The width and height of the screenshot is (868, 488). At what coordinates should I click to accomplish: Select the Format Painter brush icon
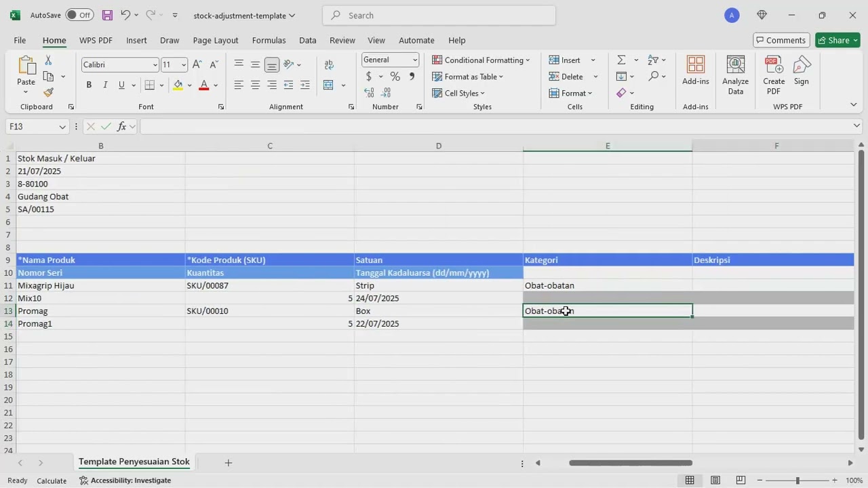pos(48,92)
